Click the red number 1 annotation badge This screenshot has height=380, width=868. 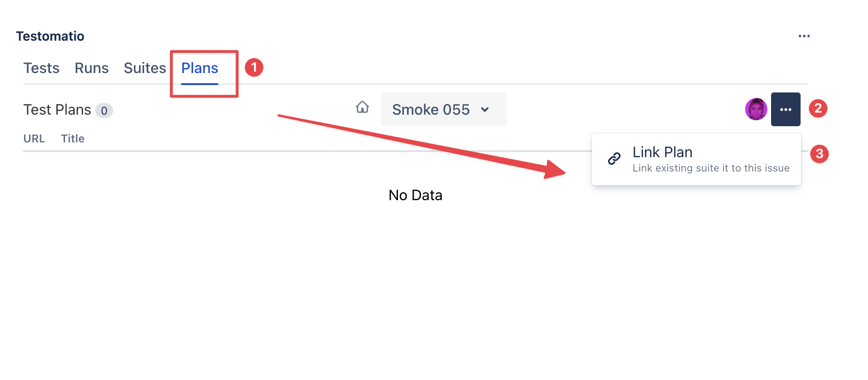[254, 67]
